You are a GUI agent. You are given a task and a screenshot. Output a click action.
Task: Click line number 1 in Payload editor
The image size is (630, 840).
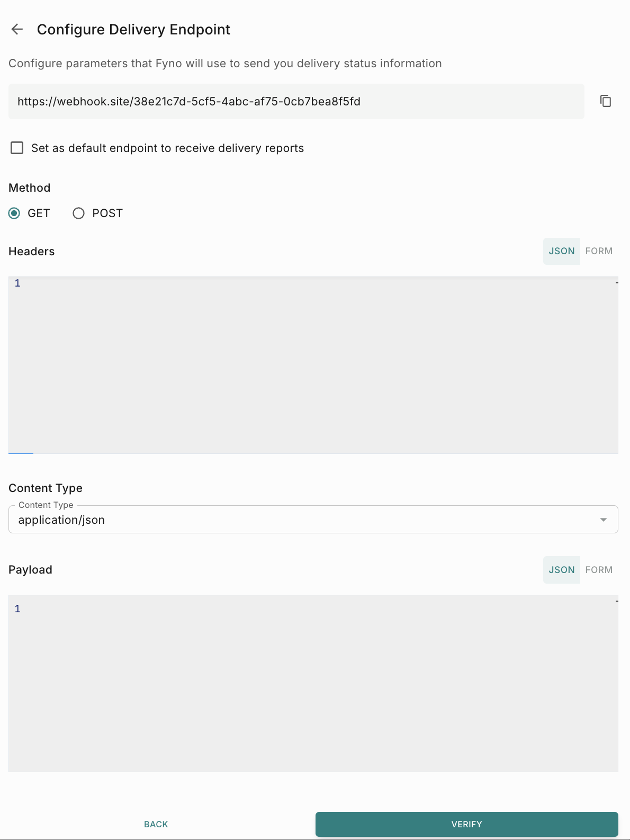(x=17, y=609)
